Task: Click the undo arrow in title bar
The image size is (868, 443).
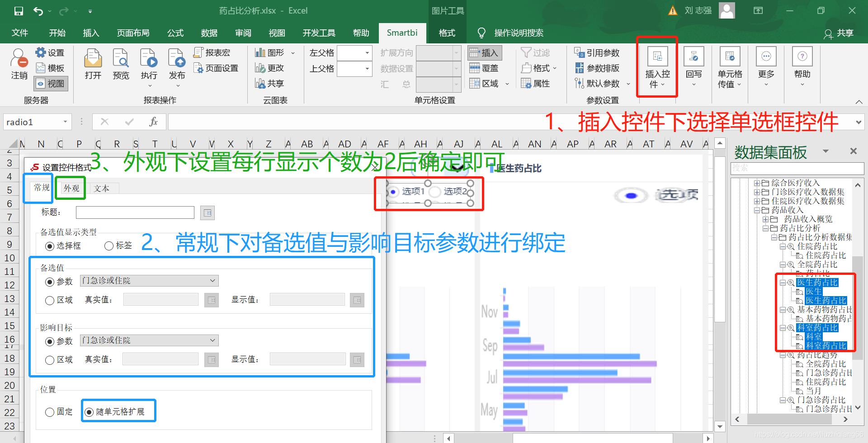Action: [x=38, y=11]
